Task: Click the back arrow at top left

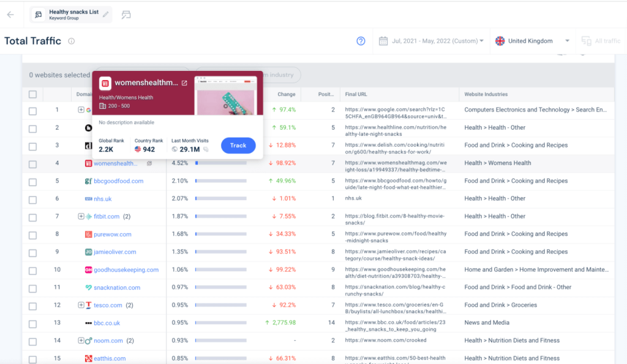Action: [x=11, y=14]
